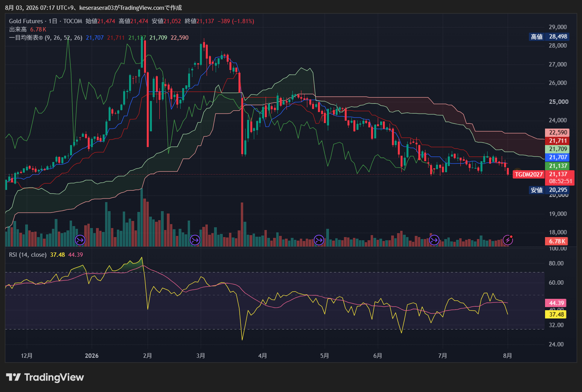This screenshot has height=392, width=582.
Task: Click the 高値 21,474 high value in the legend
Action: (x=134, y=21)
